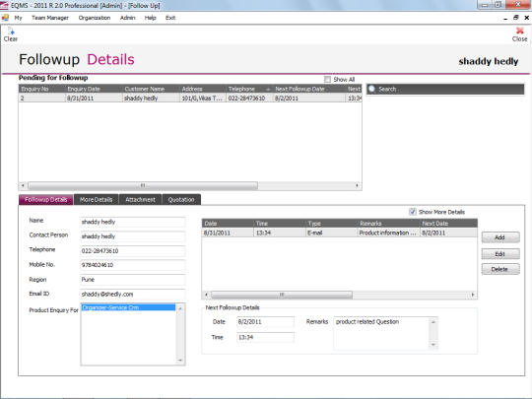The height and width of the screenshot is (399, 532).
Task: Open the Team Manager menu
Action: click(50, 18)
